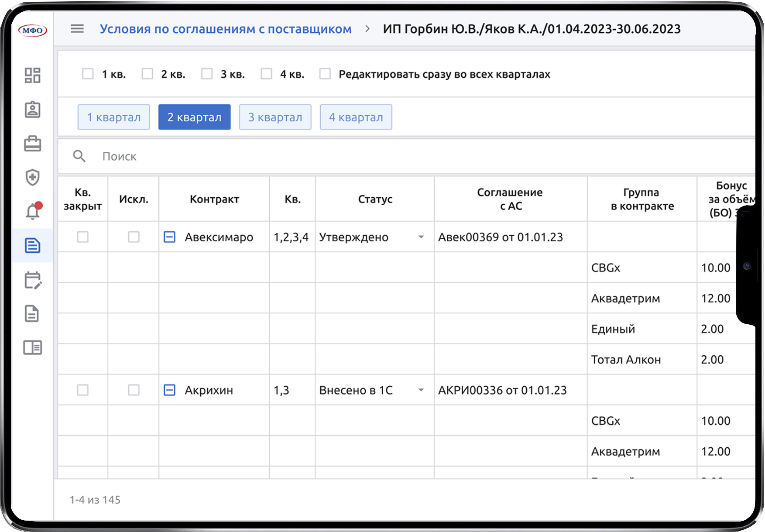Open the dashboard panel from the sidebar

point(33,76)
